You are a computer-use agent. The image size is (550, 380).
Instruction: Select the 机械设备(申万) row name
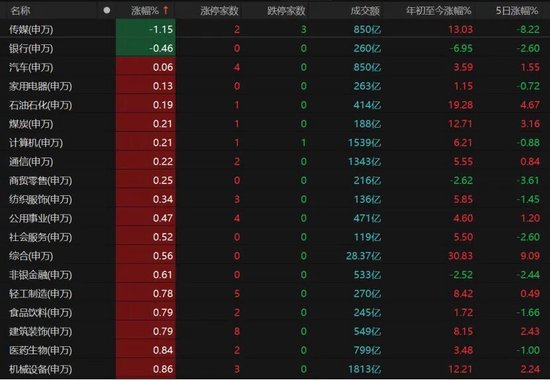pos(41,369)
